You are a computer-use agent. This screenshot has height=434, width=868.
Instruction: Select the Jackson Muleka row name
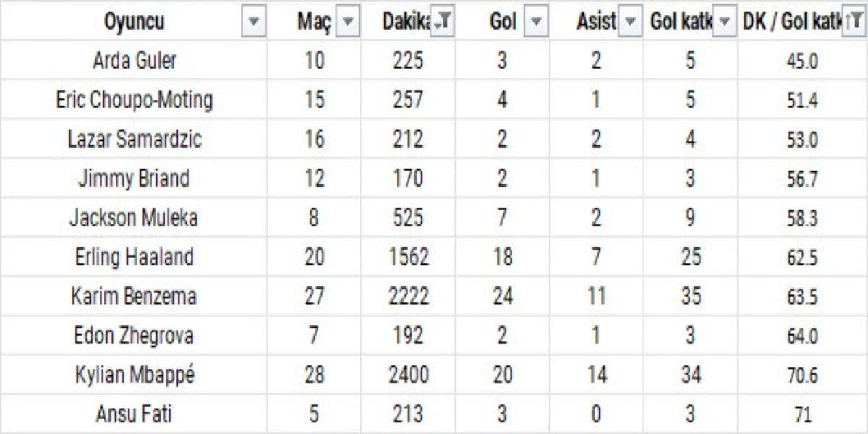pyautogui.click(x=134, y=217)
